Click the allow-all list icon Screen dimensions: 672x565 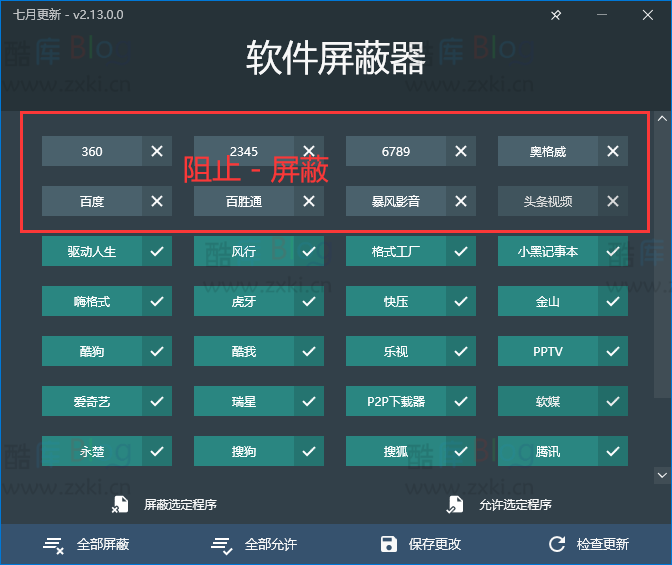(x=222, y=545)
